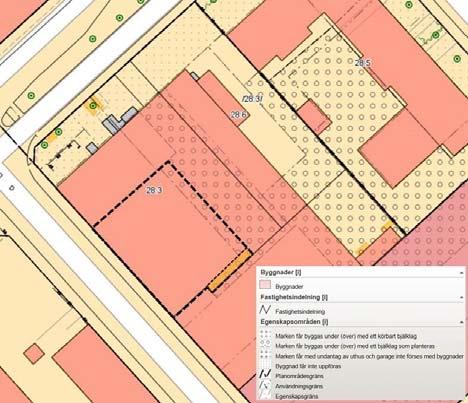Click the Användningsgräns line symbol

click(x=265, y=385)
